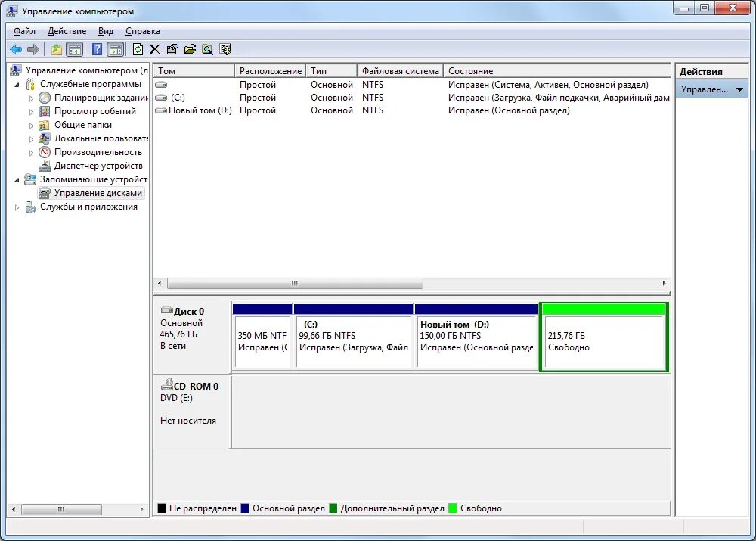The width and height of the screenshot is (756, 541).
Task: Select the 350 МБ NTFS partition block
Action: (x=262, y=337)
